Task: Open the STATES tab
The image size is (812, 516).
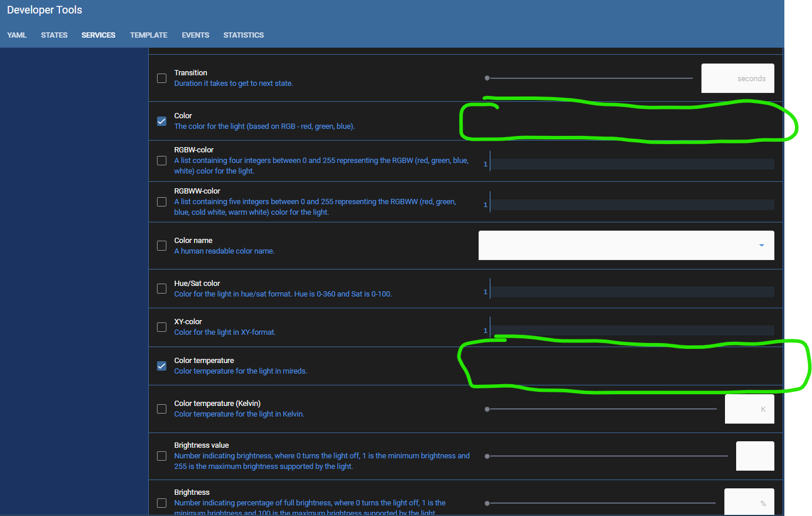Action: click(x=54, y=35)
